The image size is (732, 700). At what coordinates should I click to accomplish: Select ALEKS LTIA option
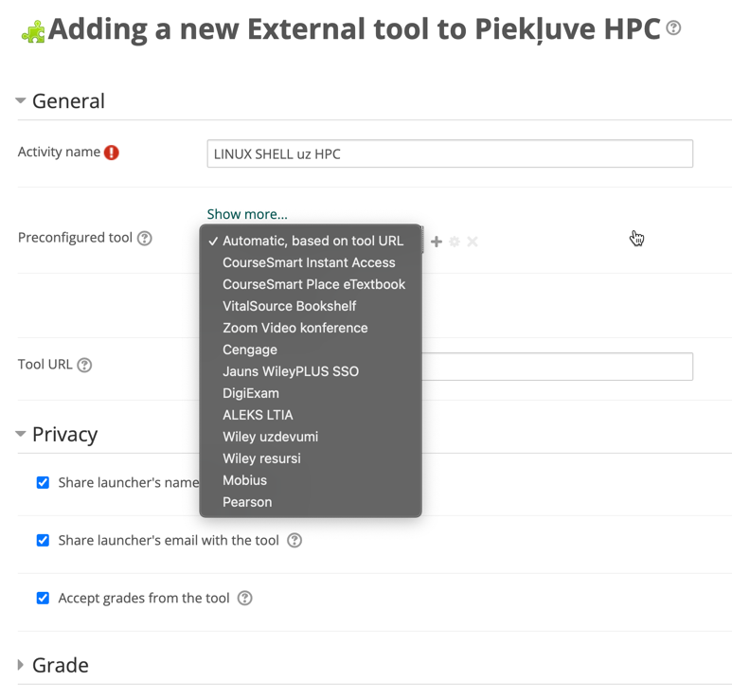311,415
